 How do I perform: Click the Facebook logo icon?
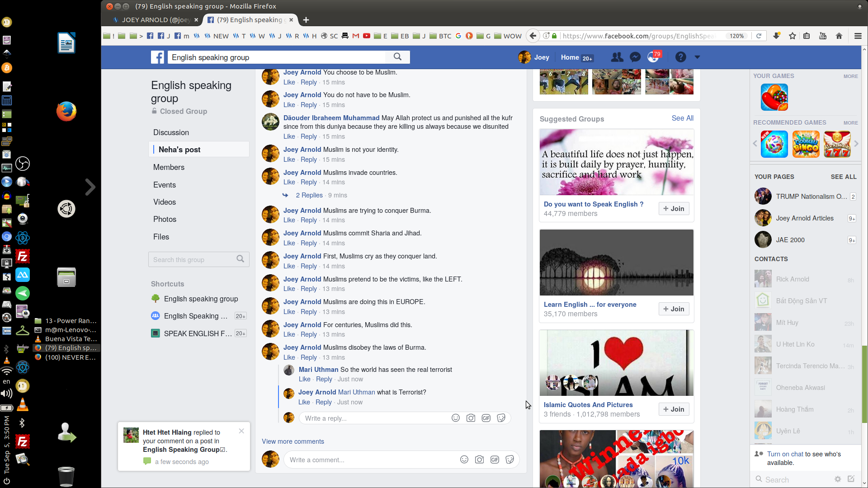157,57
